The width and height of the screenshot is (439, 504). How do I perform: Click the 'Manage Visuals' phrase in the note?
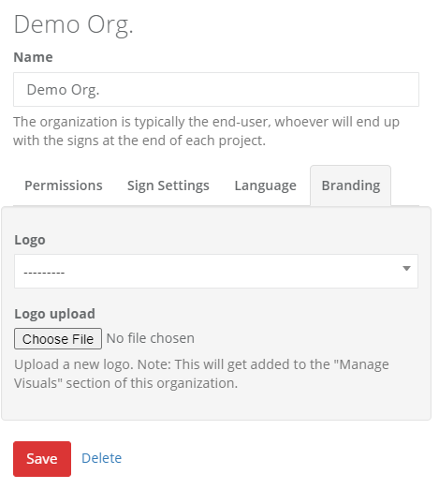click(201, 374)
